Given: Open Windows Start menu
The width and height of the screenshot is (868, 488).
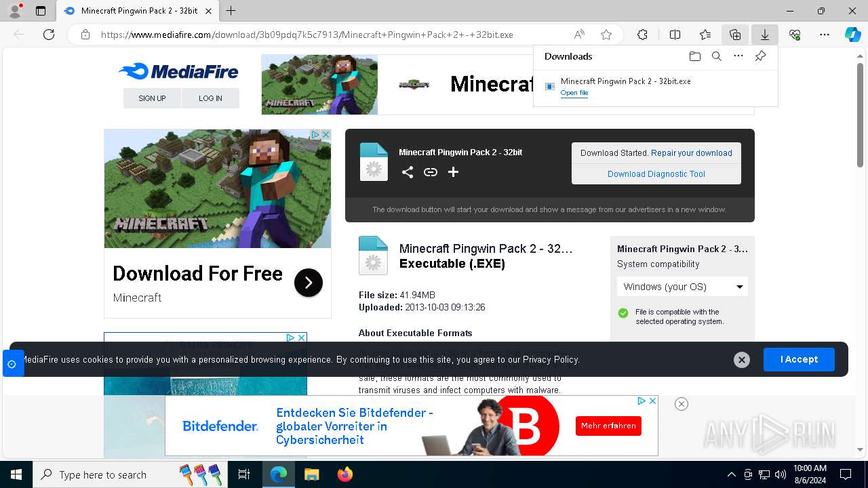Looking at the screenshot, I should tap(16, 474).
